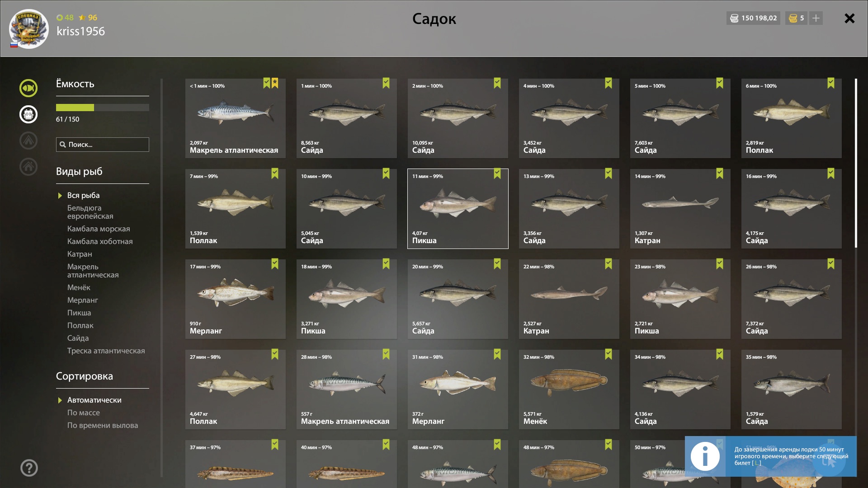This screenshot has width=868, height=488.
Task: Click the kriss1956 player avatar badge
Action: click(x=28, y=29)
